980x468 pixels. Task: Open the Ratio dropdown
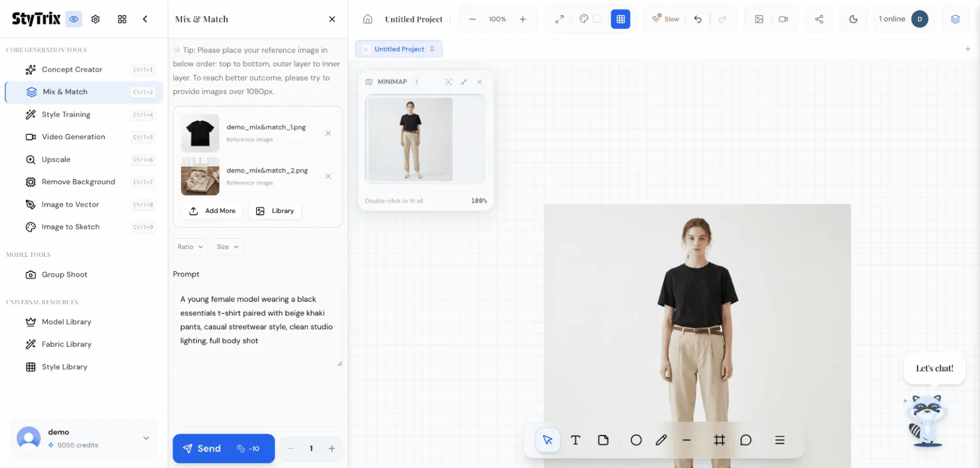(x=191, y=247)
